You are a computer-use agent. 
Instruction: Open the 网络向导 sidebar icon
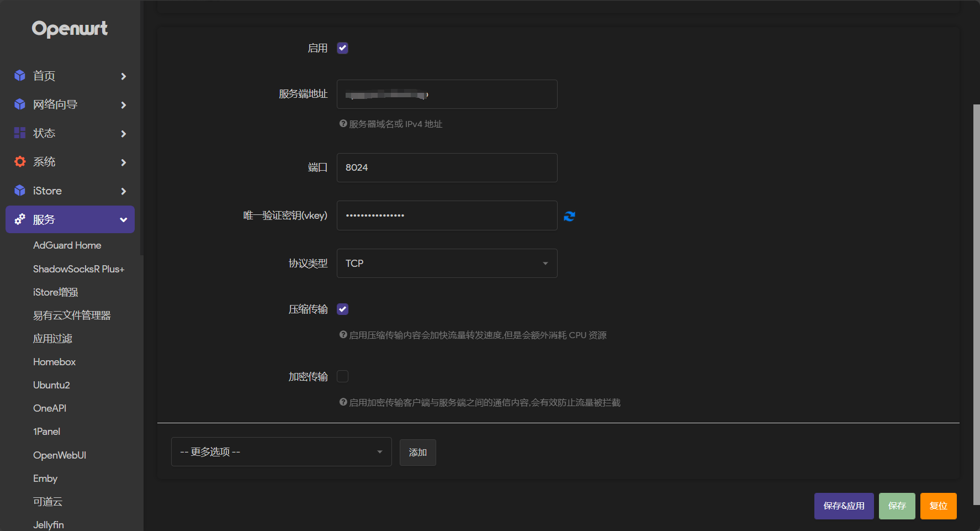19,104
